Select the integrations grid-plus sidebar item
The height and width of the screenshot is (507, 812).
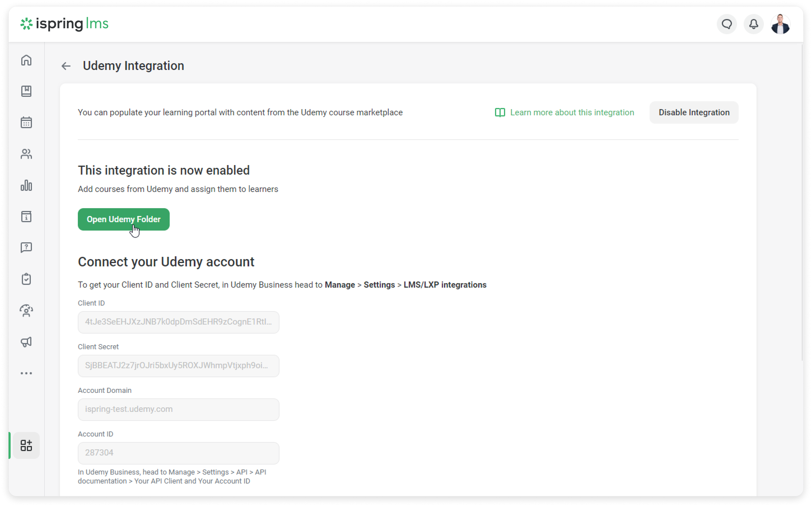(26, 445)
